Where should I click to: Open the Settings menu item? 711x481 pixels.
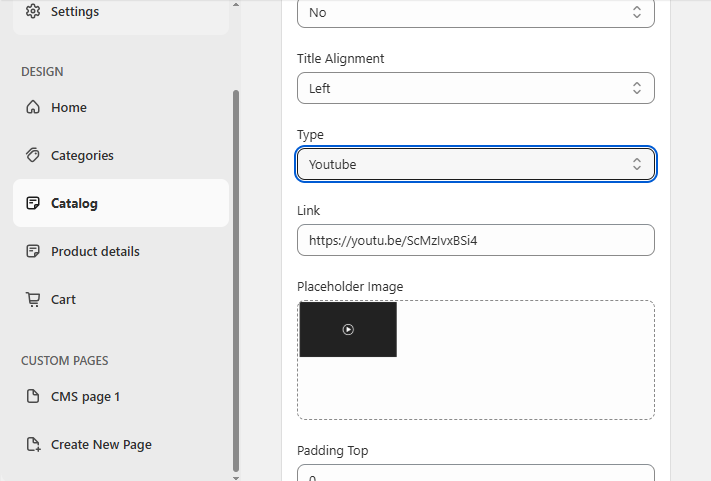click(x=121, y=12)
